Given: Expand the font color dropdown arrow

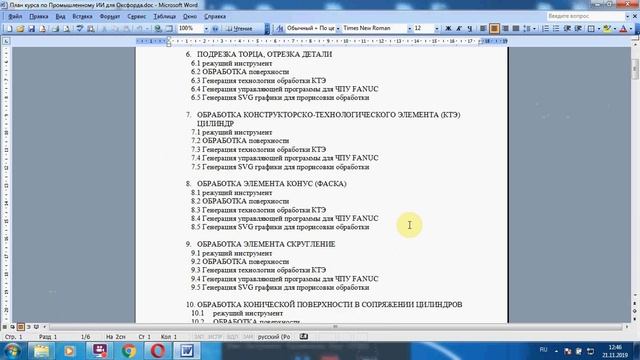Looking at the screenshot, I should tap(631, 29).
